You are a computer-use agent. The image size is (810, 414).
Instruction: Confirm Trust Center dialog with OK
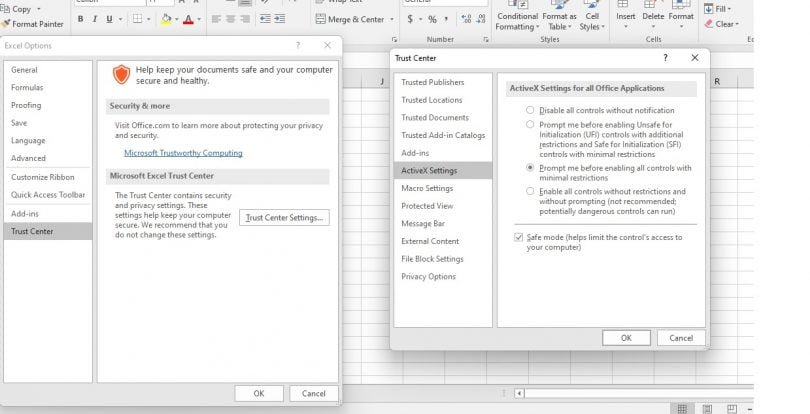(626, 338)
